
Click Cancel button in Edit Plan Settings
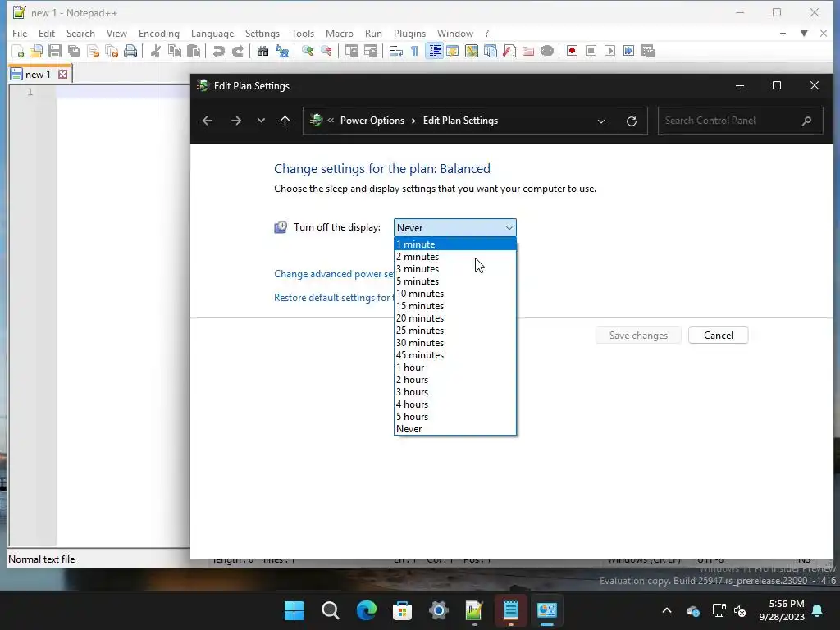[718, 336]
